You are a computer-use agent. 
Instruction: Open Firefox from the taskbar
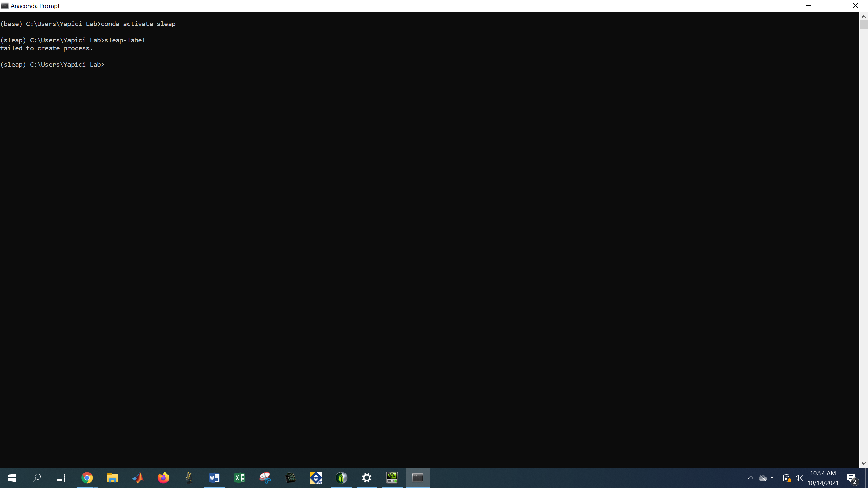163,477
